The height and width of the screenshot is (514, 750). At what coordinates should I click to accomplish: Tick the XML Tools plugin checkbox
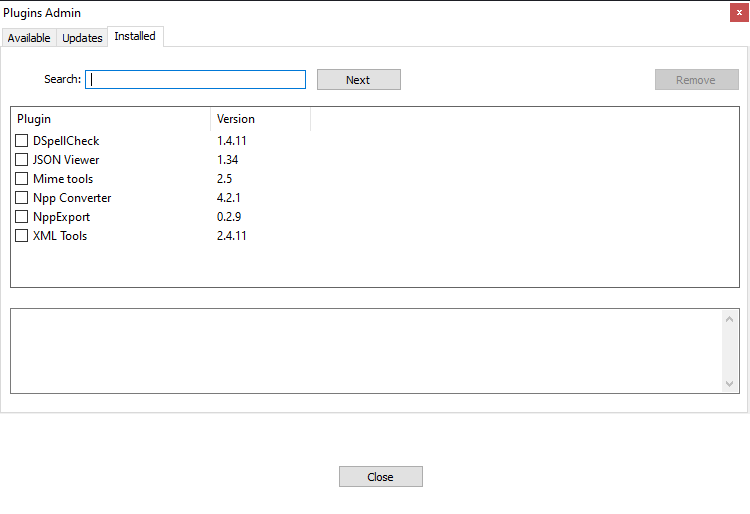coord(22,236)
